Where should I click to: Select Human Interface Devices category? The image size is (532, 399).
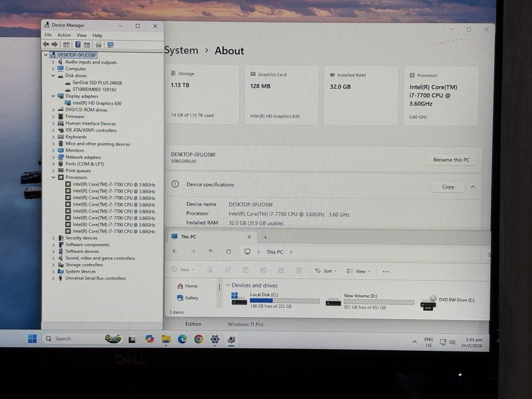coord(91,124)
